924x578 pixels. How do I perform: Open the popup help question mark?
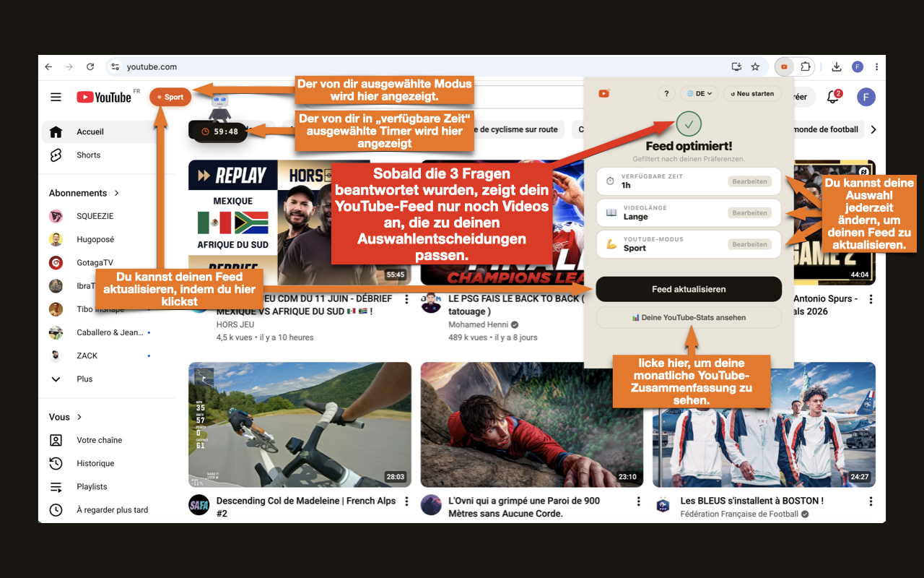(x=666, y=93)
